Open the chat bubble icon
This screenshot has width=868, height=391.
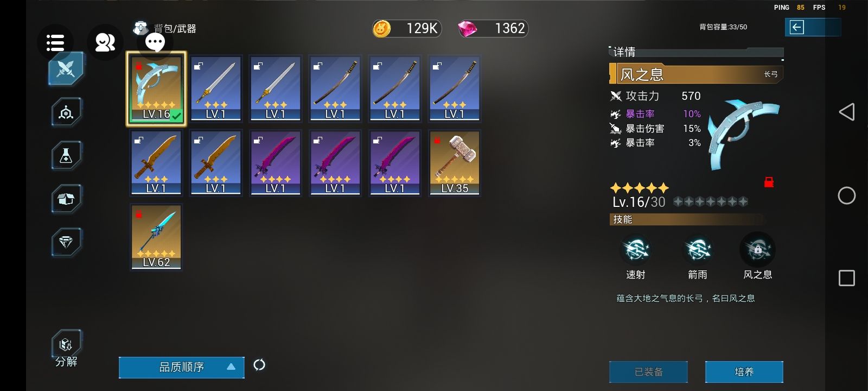[155, 42]
